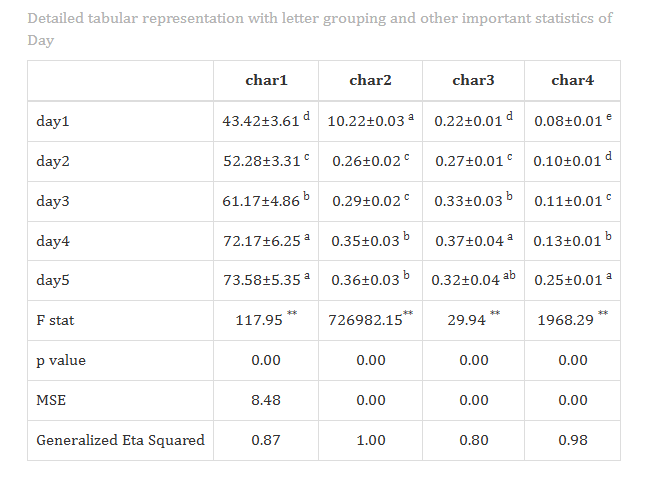Viewport: 656px width, 490px height.
Task: Click the Generalized Eta Squared label
Action: pyautogui.click(x=120, y=441)
